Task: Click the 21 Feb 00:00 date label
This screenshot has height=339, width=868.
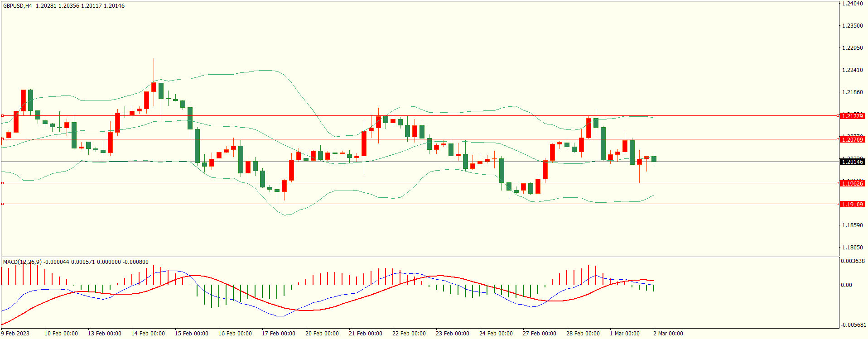Action: click(365, 334)
